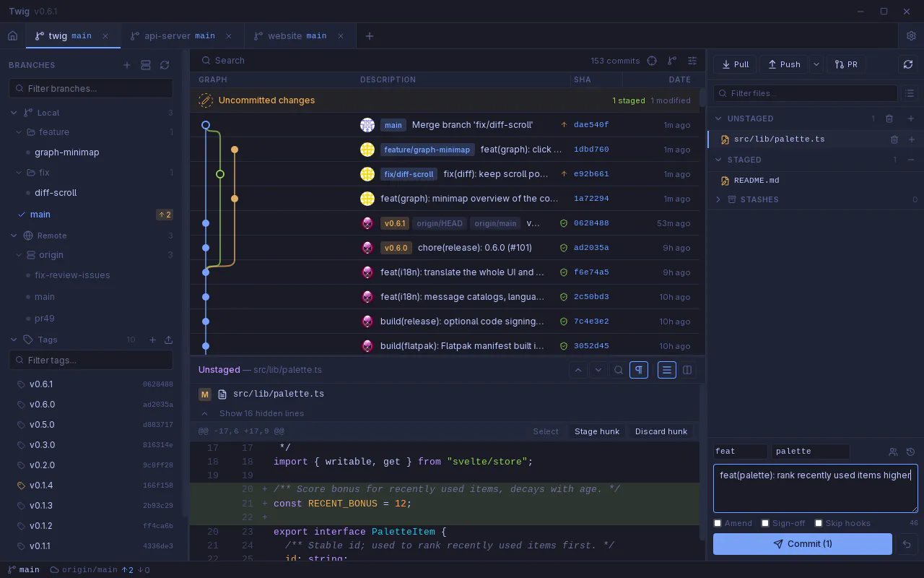Go to next hunk in diff

click(x=598, y=370)
